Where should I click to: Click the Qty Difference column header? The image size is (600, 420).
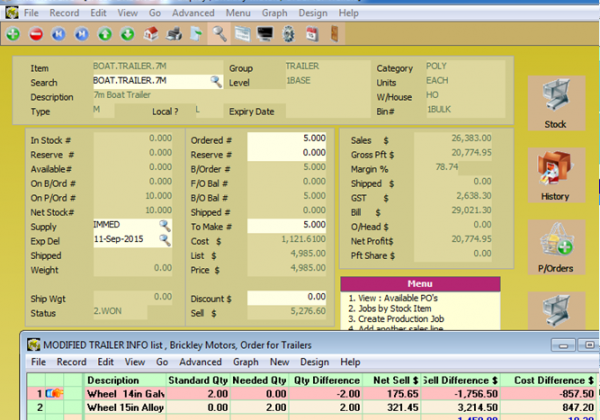point(326,380)
